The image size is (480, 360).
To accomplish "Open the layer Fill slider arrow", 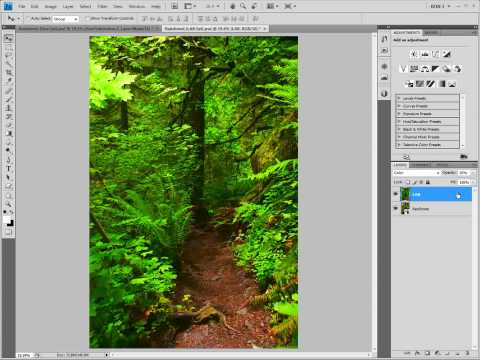I will (472, 182).
